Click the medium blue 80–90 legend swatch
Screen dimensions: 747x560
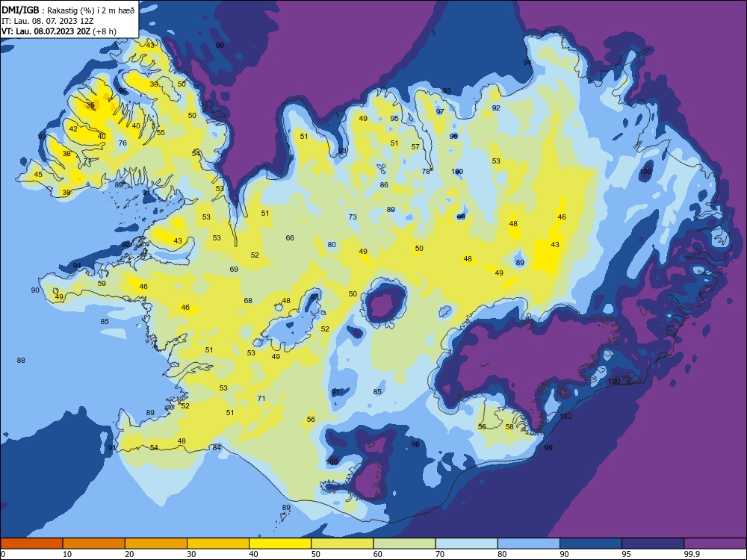click(529, 544)
